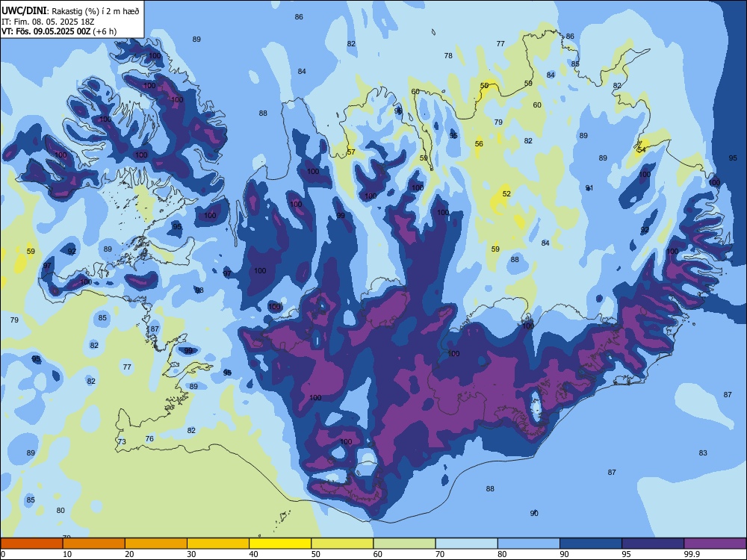
Task: Select the 20–30 amber legend color
Action: 156,544
